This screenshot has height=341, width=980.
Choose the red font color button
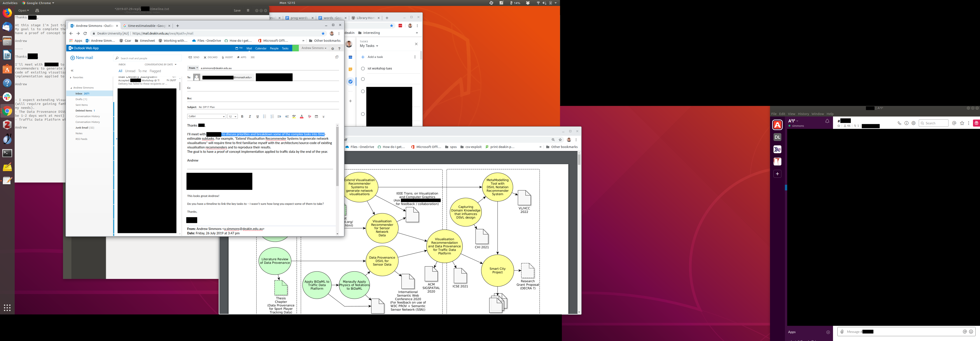[x=302, y=116]
